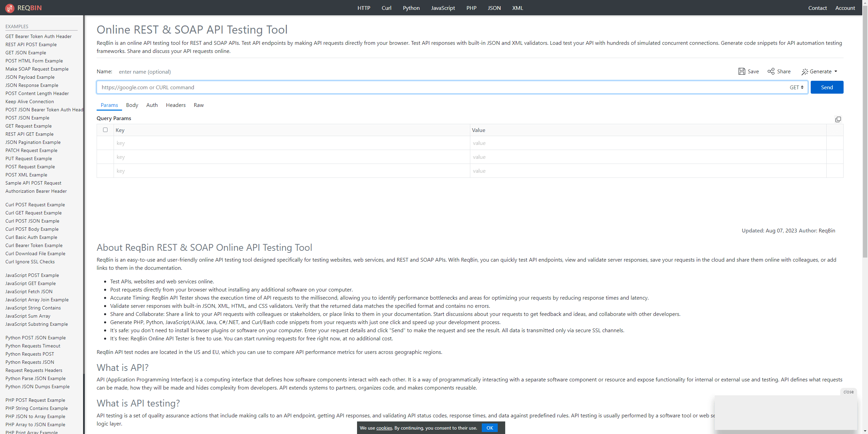868x434 pixels.
Task: Click the Share label button
Action: tap(784, 71)
